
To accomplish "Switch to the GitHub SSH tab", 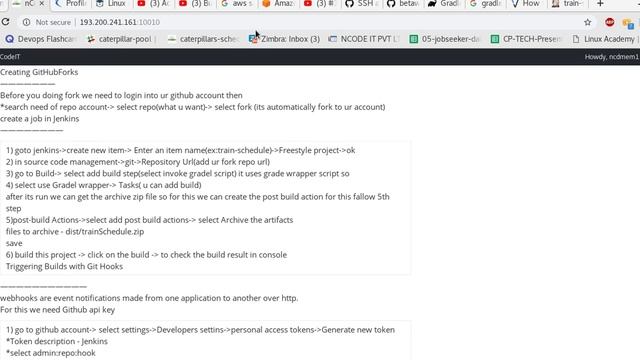I will coord(362,4).
